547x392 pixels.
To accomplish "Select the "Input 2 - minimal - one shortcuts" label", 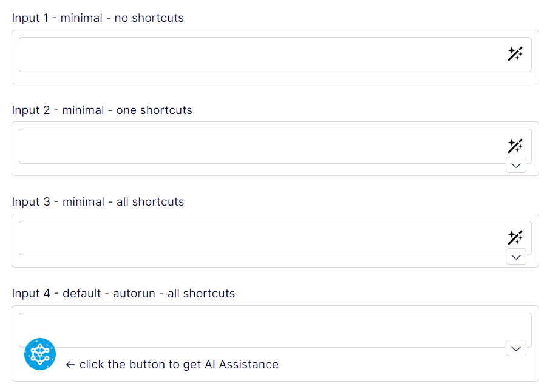I will 102,110.
